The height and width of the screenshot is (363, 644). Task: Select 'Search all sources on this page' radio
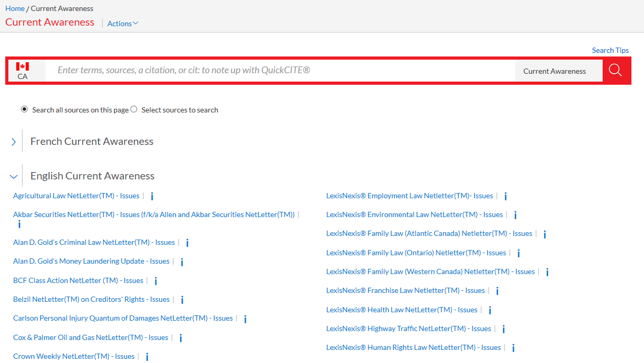coord(24,109)
